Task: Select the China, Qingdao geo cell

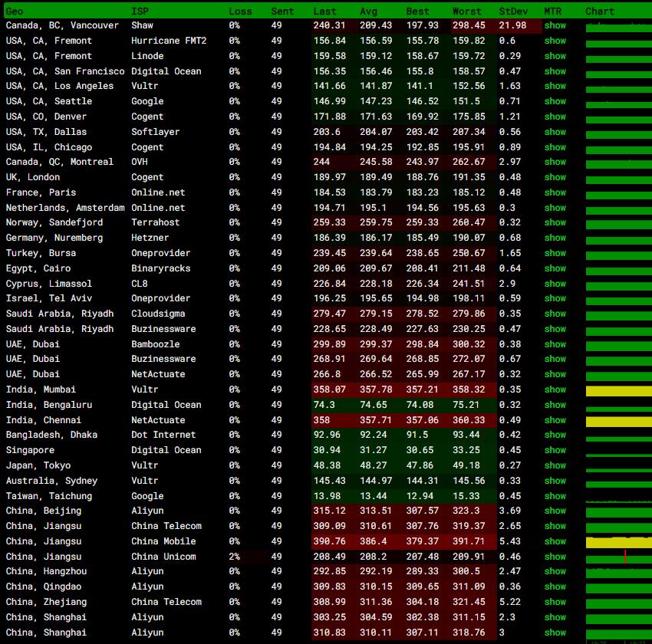Action: tap(44, 587)
